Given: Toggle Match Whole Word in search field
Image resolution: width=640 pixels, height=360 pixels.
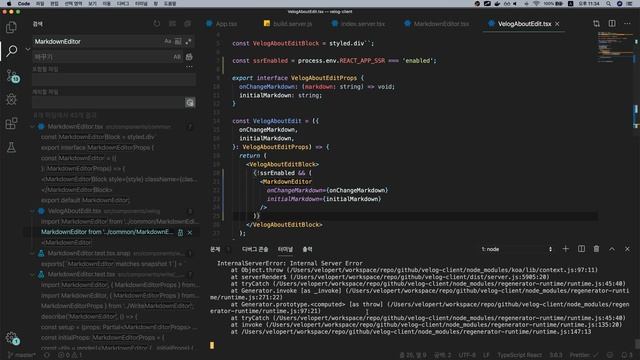Looking at the screenshot, I should click(x=178, y=41).
